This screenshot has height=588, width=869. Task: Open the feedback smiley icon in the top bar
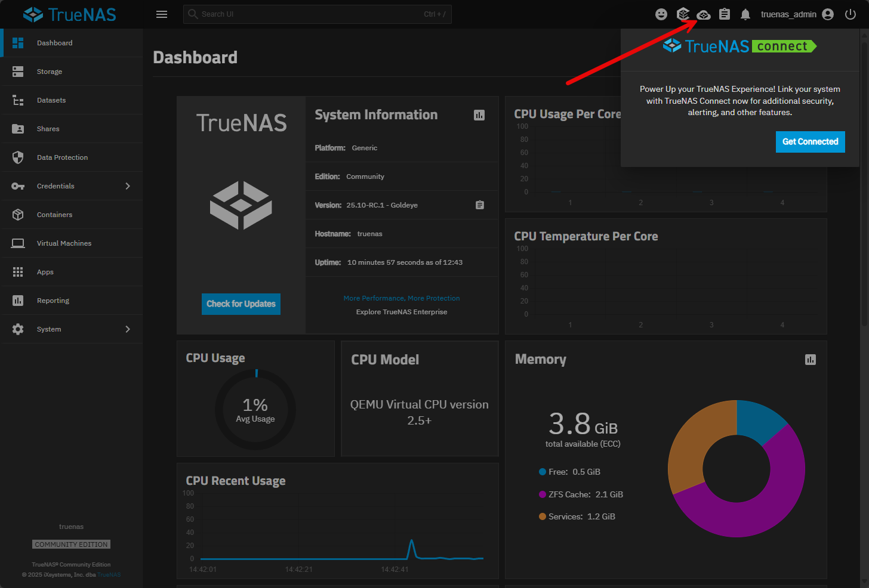(661, 14)
